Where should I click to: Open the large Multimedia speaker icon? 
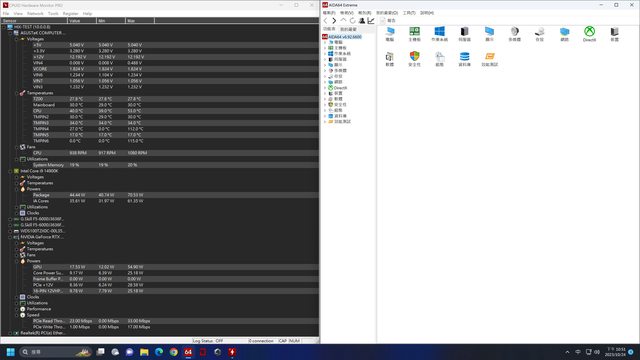(x=514, y=34)
